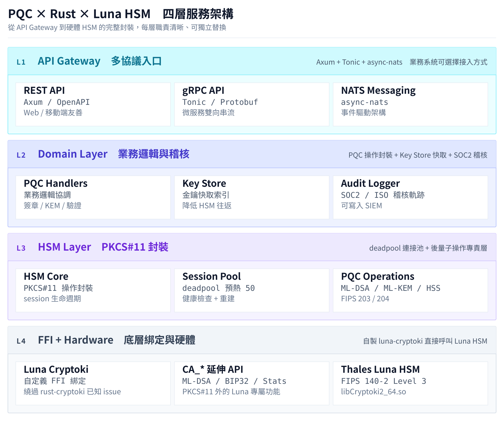Click '自定義 FFI 綁定' text
This screenshot has width=504, height=424.
[x=55, y=381]
